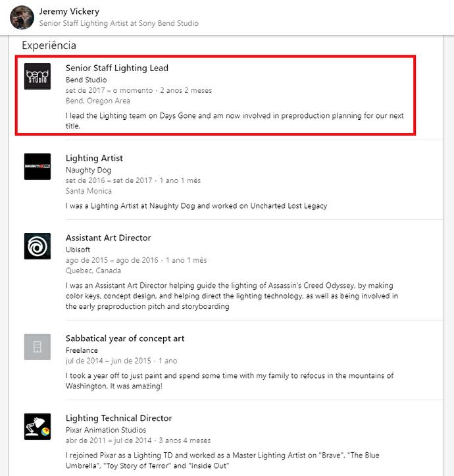
Task: Open Jeremy Vickery's profile photo
Action: pos(22,17)
